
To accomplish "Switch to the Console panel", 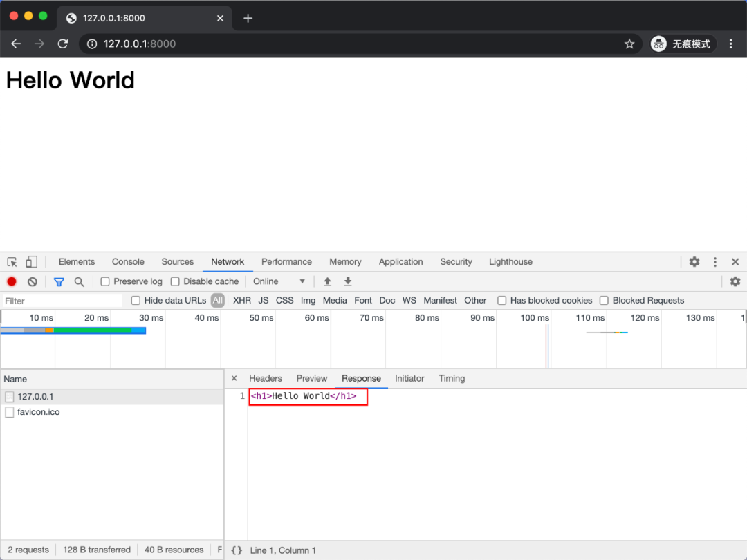I will coord(128,262).
